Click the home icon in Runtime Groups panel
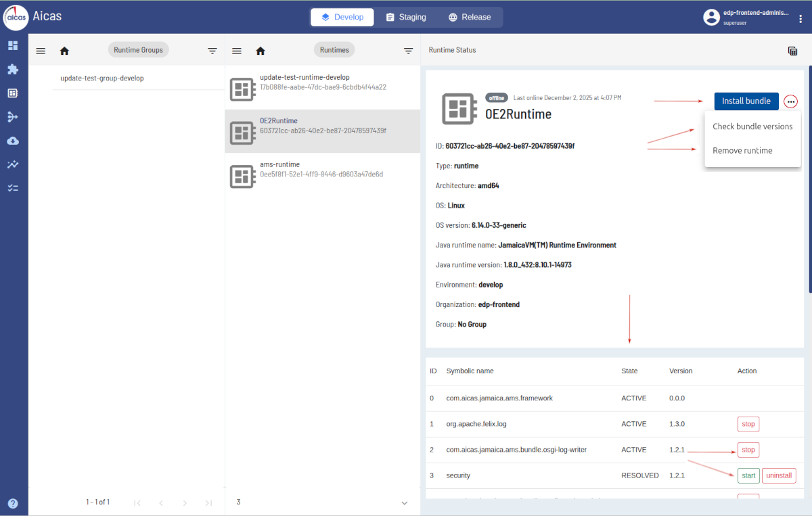The height and width of the screenshot is (516, 812). tap(65, 51)
